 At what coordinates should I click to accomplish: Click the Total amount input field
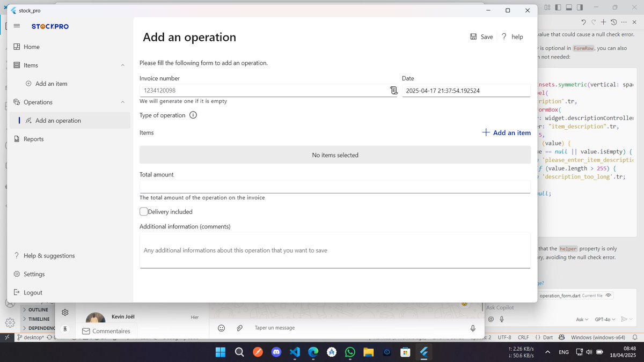click(335, 186)
